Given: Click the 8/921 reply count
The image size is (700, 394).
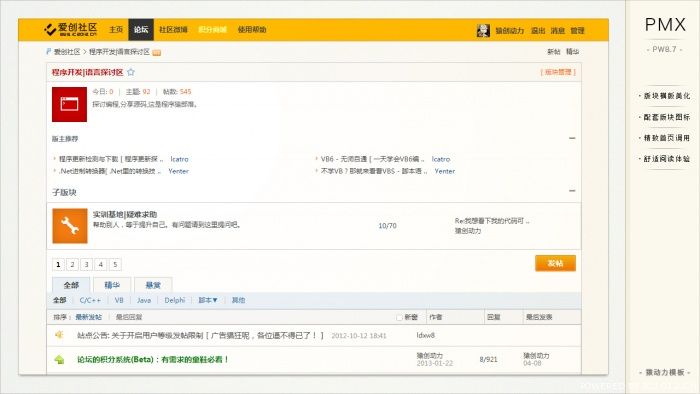Looking at the screenshot, I should click(x=488, y=359).
